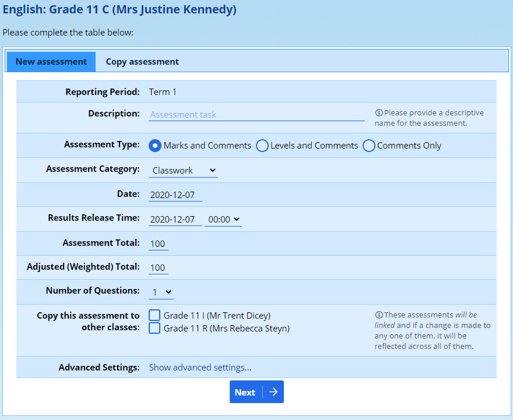Click the arrow icon on Next button
The image size is (513, 420).
[273, 392]
